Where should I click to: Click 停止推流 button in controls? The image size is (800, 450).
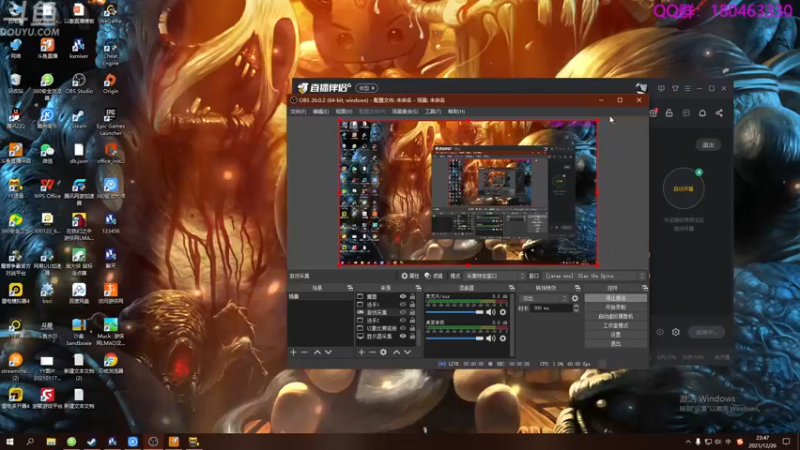(615, 298)
